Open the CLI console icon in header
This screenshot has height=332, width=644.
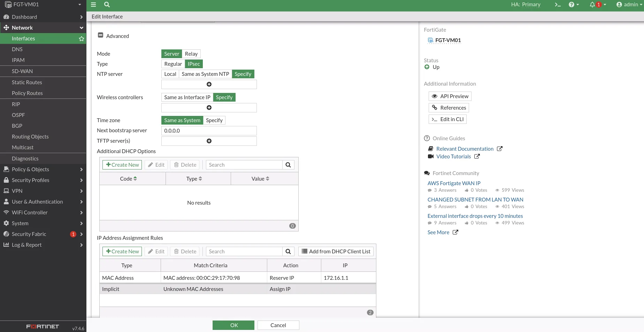click(558, 5)
